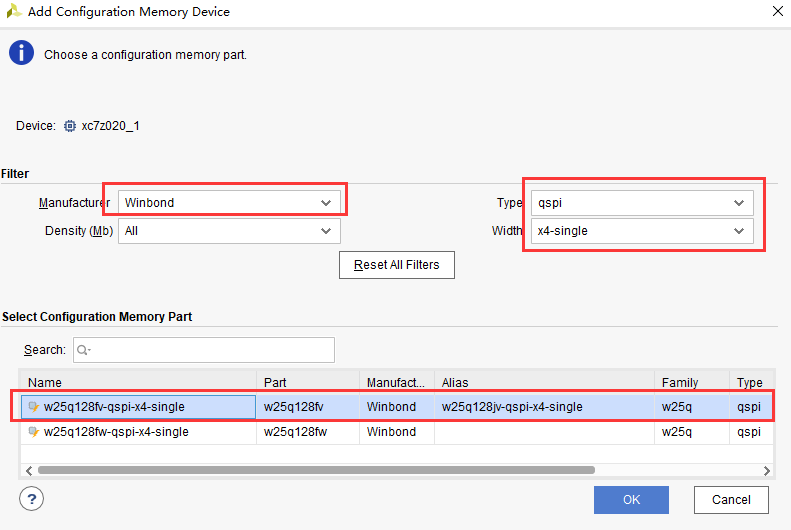Click the Vivado logo in title bar
This screenshot has height=530, width=791.
(14, 11)
